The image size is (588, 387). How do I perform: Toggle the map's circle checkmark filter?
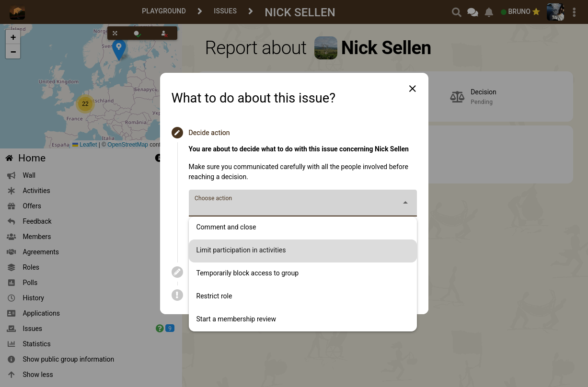coord(137,34)
